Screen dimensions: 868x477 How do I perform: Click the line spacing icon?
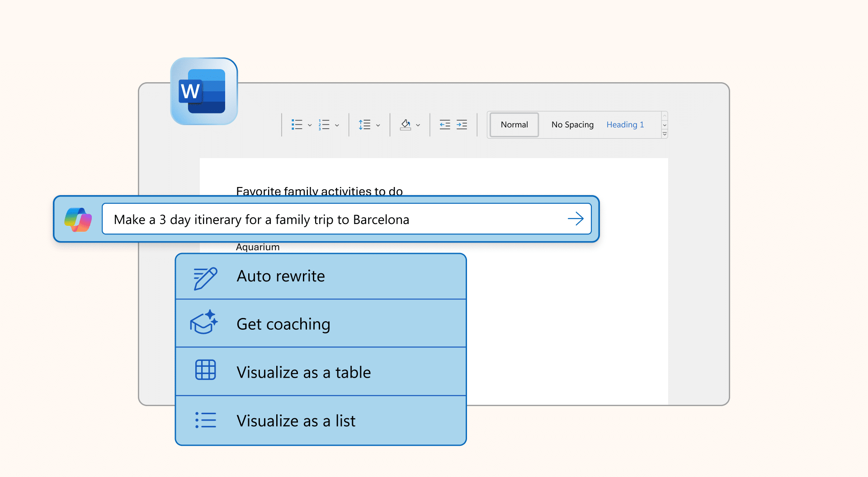[364, 125]
